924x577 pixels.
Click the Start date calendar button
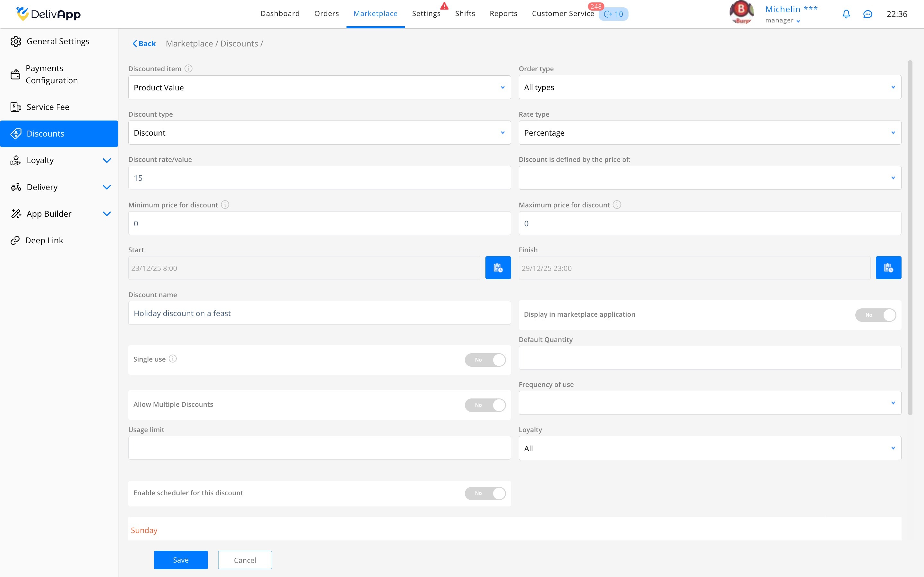tap(498, 268)
